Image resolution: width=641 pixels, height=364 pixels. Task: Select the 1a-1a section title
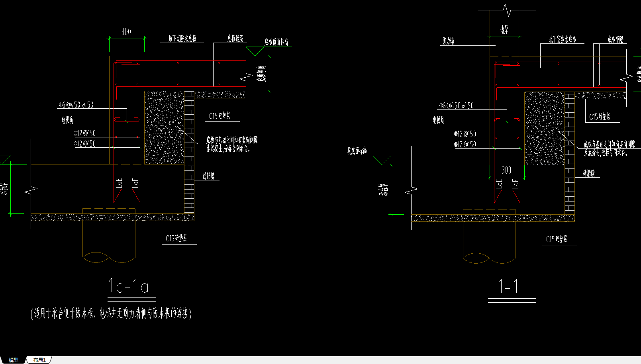pos(129,286)
